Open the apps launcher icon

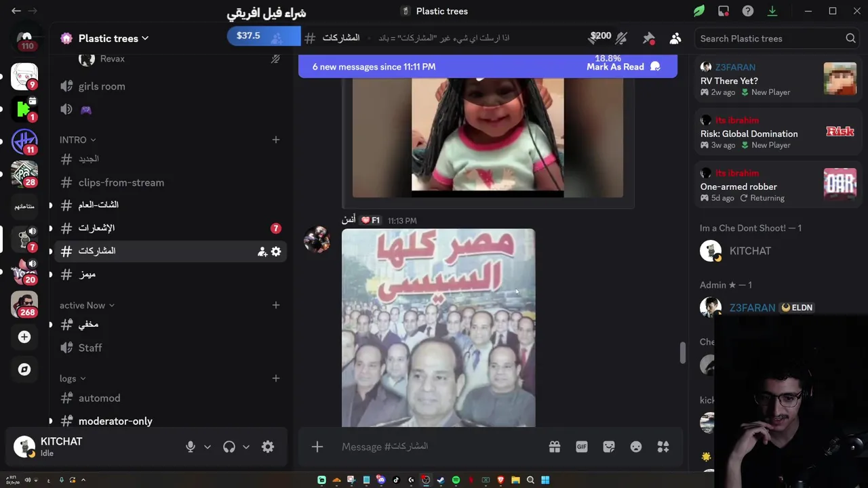point(663,447)
